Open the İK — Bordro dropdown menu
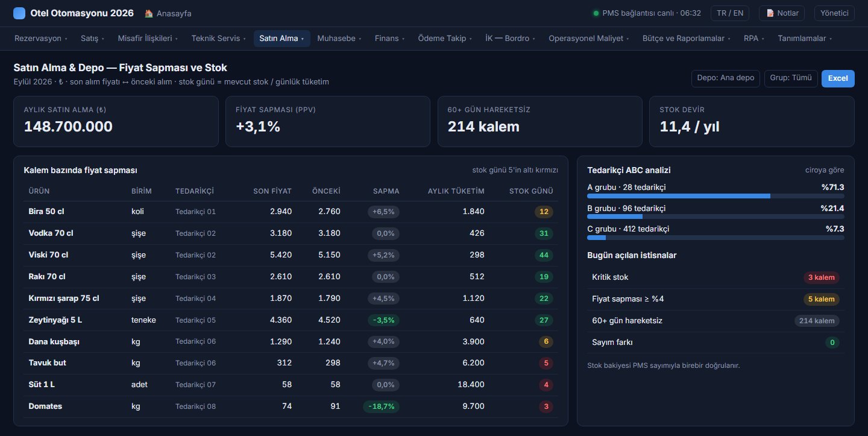This screenshot has height=436, width=868. [x=511, y=39]
